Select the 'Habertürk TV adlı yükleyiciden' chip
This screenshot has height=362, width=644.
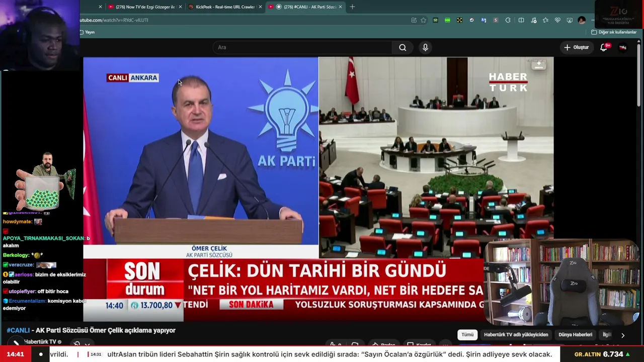516,334
